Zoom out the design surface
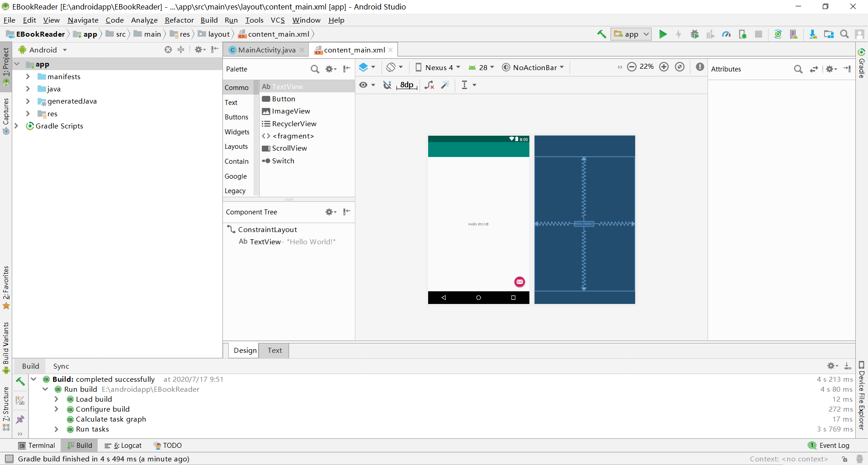 (x=632, y=67)
